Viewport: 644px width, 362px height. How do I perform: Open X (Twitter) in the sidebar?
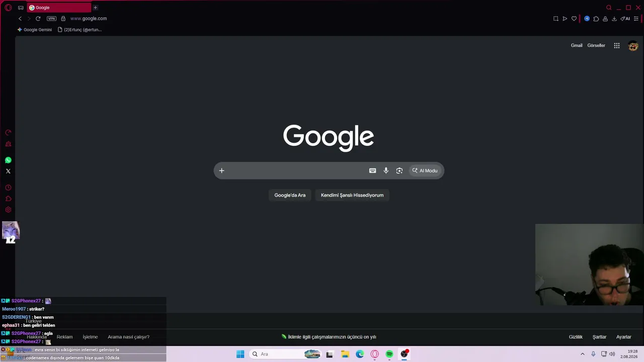tap(8, 171)
